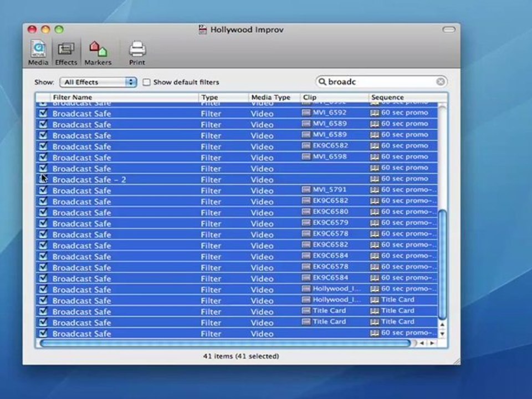The height and width of the screenshot is (399, 532).
Task: Uncheck the filter in the EK9C6580 row
Action: [43, 212]
